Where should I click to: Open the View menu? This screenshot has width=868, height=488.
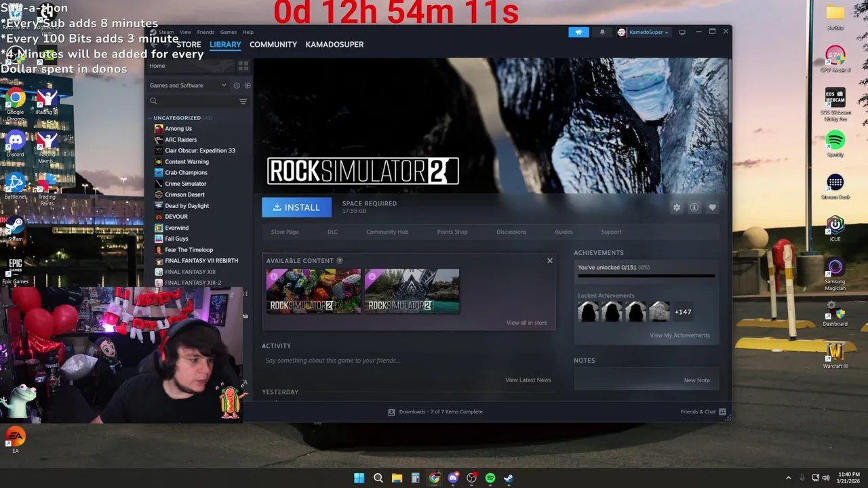185,32
